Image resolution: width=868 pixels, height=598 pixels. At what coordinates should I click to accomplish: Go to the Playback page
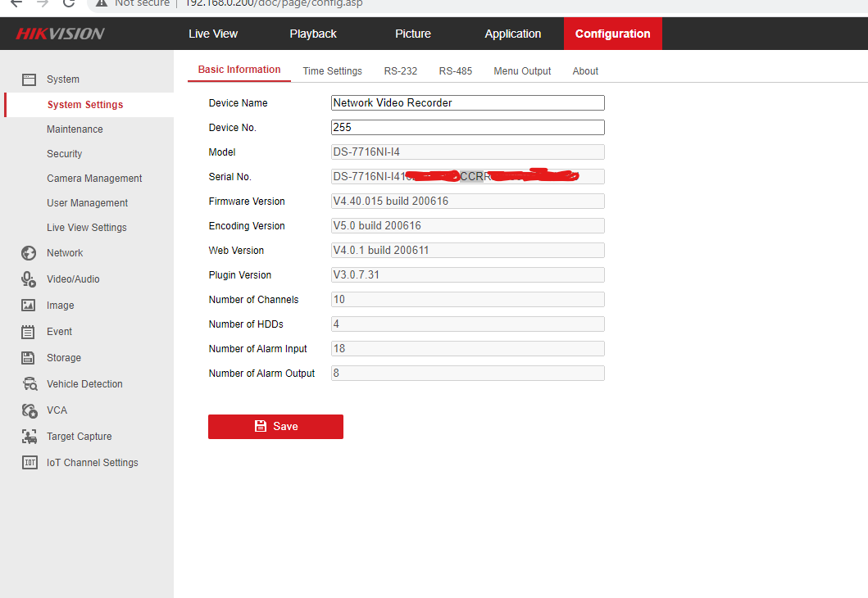coord(313,34)
